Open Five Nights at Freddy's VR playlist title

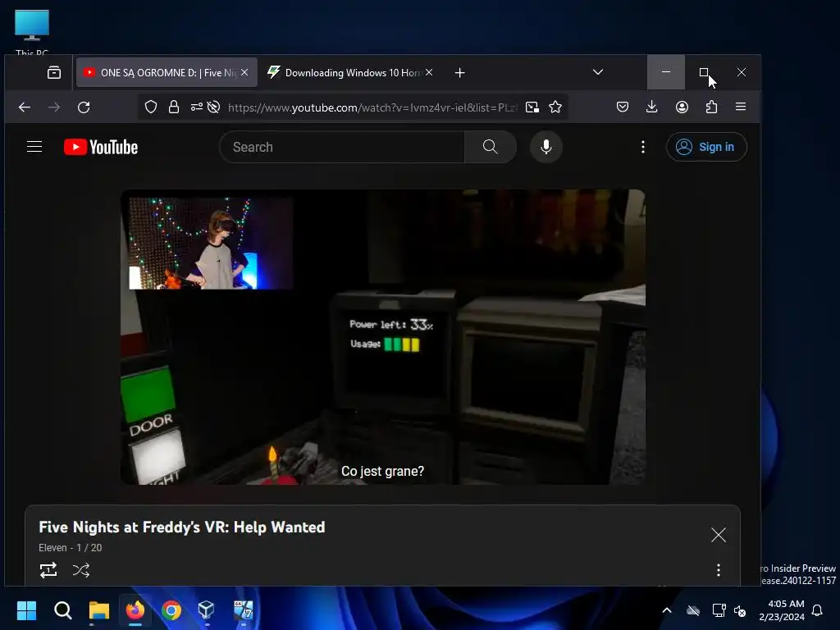point(181,527)
